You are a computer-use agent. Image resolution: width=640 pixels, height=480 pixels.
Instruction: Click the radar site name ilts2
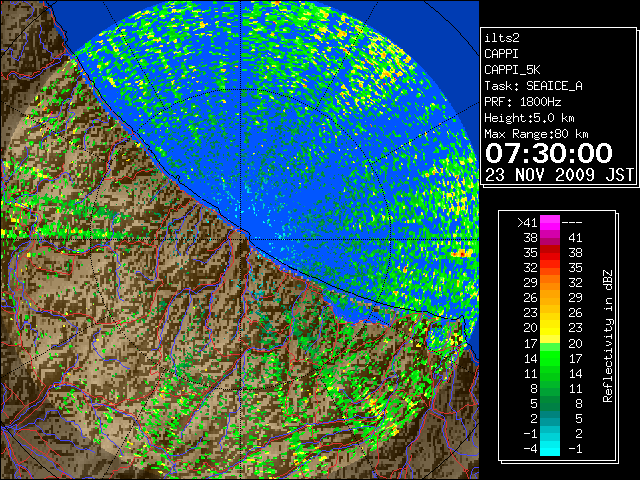(502, 38)
